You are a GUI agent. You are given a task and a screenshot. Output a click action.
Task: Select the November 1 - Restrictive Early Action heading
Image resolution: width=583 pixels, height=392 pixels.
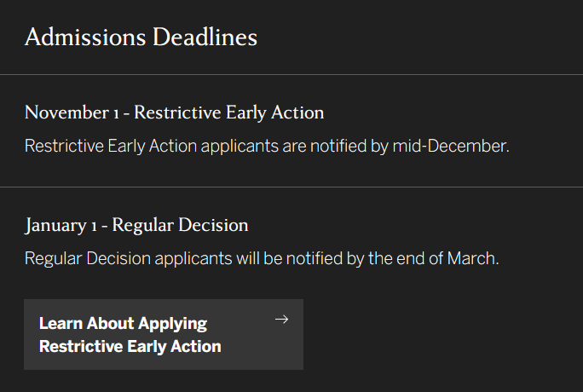[x=174, y=112]
